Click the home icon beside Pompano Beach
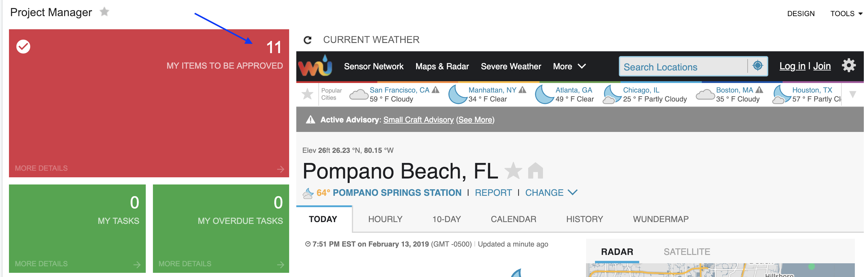Screen dimensions: 868x277 click(535, 171)
